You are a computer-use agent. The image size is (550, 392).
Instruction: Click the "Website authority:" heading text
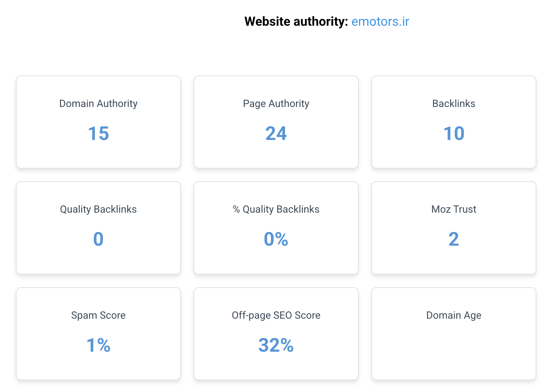(x=296, y=22)
